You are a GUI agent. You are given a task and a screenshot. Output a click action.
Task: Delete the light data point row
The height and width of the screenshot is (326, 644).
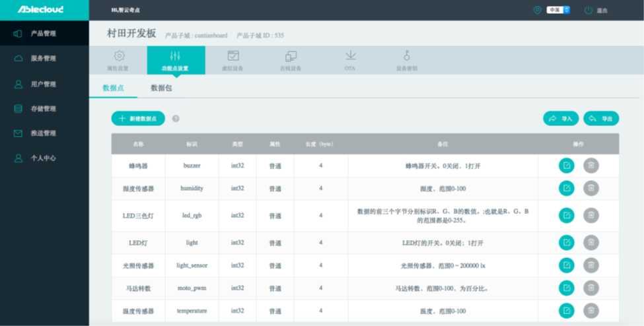coord(591,242)
